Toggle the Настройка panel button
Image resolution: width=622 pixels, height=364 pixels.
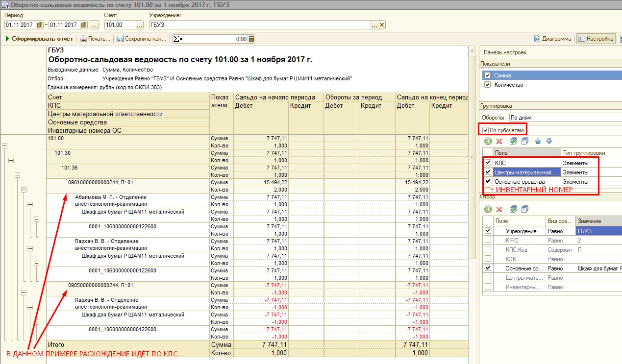(596, 39)
